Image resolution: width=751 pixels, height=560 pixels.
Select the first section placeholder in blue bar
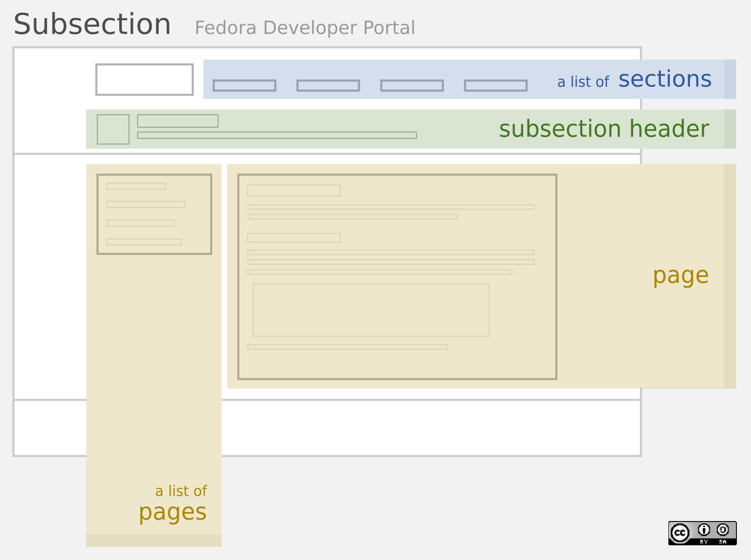(245, 85)
